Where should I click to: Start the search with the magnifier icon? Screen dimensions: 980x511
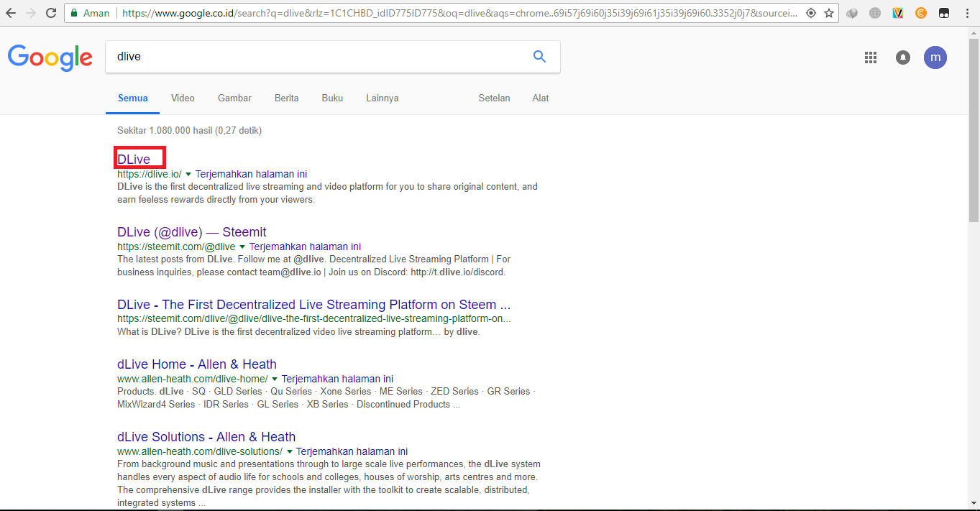tap(539, 56)
